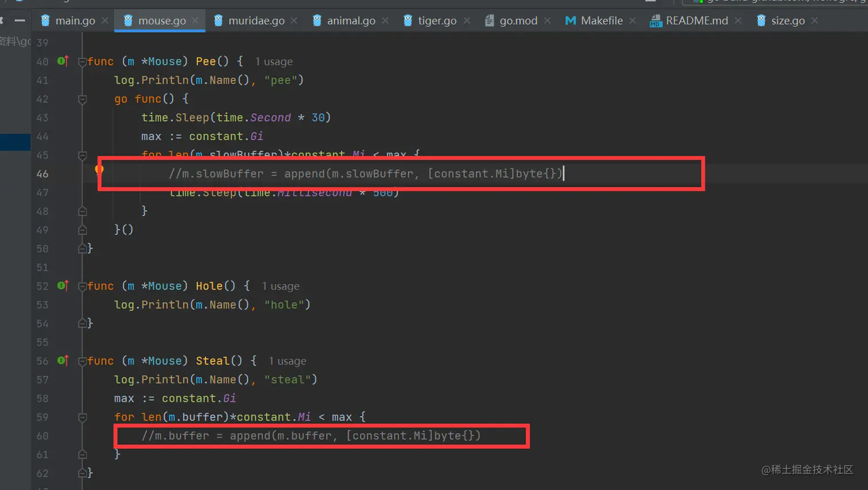868x490 pixels.
Task: Click the gopher file icon on main.go tab
Action: 45,21
